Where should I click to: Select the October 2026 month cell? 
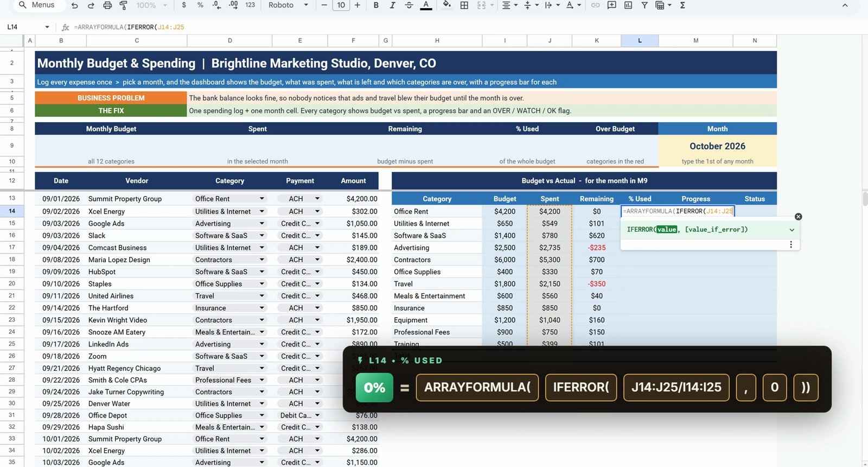[x=717, y=146]
